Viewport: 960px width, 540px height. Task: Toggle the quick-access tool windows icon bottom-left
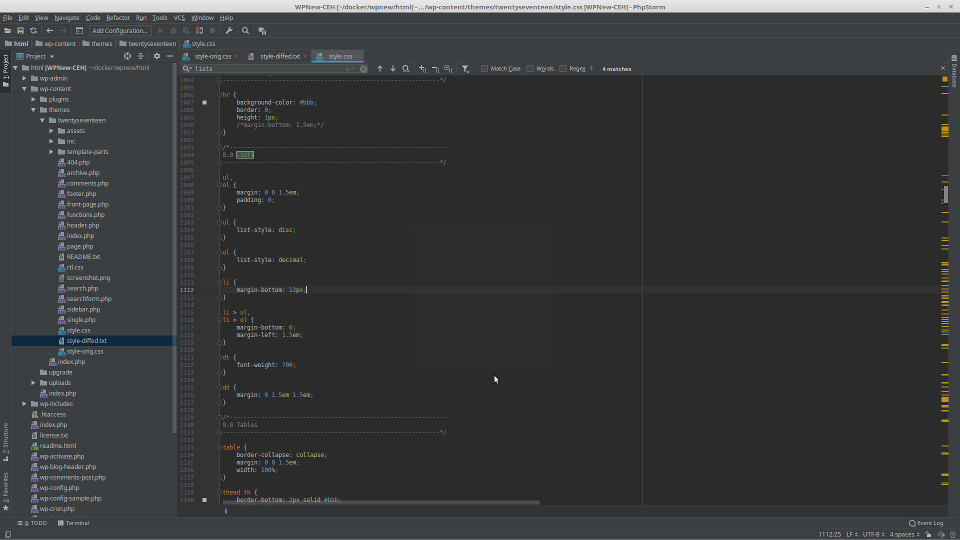(7, 534)
